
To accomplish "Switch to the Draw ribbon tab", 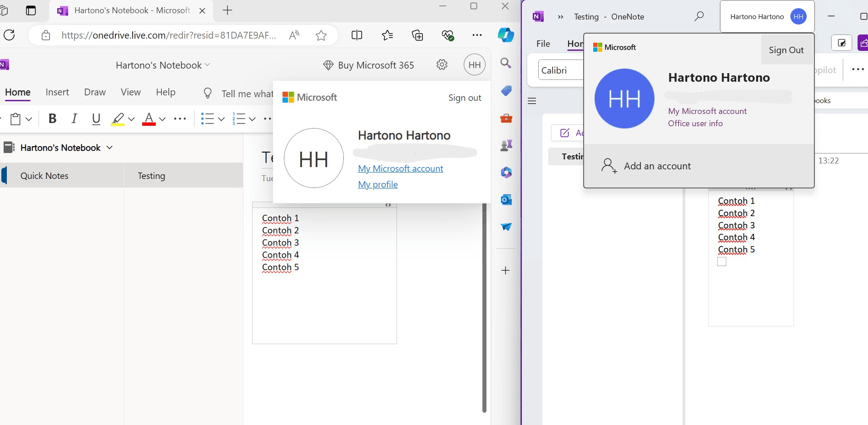I will [94, 92].
